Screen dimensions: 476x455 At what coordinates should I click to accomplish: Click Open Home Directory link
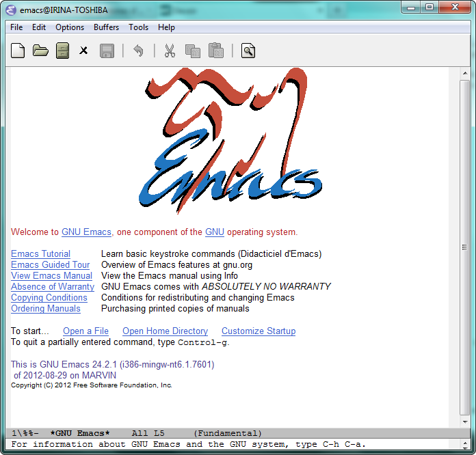click(165, 331)
